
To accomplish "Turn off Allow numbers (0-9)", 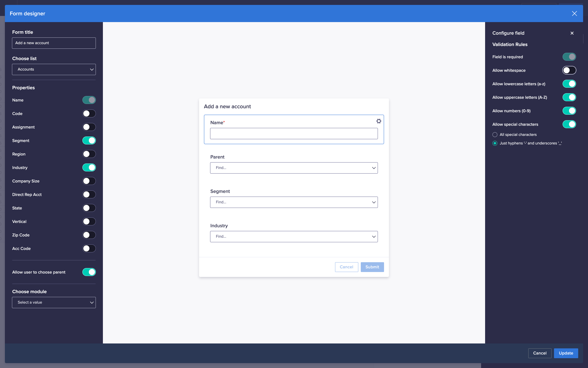I will point(569,111).
